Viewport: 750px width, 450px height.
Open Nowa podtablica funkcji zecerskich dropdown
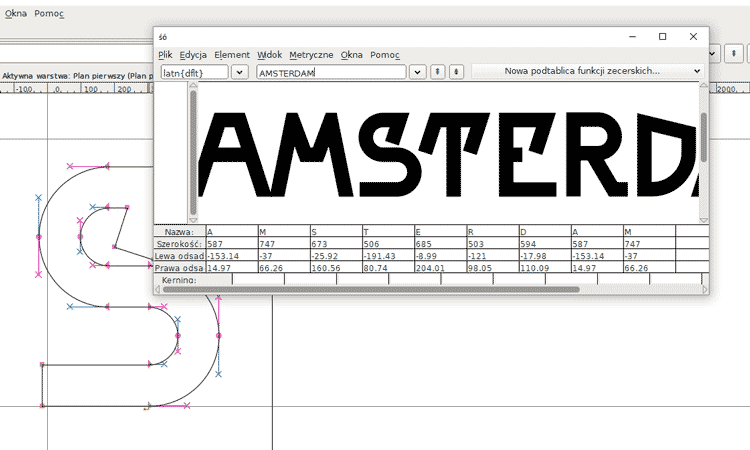588,72
